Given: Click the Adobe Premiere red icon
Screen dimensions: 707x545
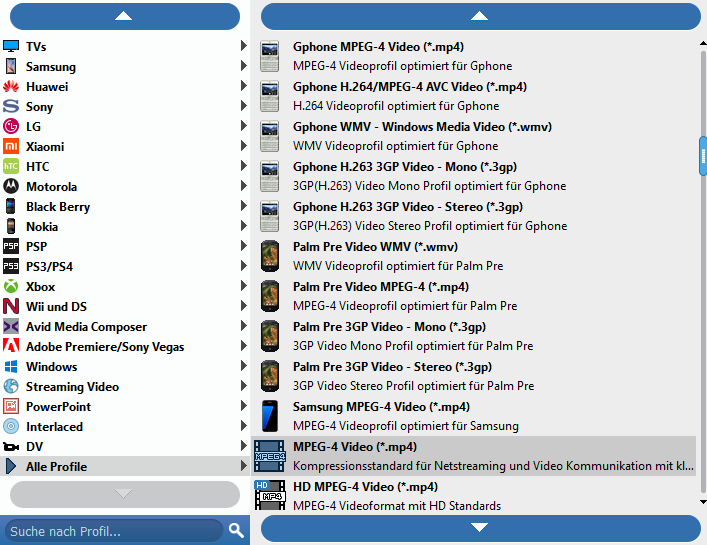Looking at the screenshot, I should (x=11, y=346).
